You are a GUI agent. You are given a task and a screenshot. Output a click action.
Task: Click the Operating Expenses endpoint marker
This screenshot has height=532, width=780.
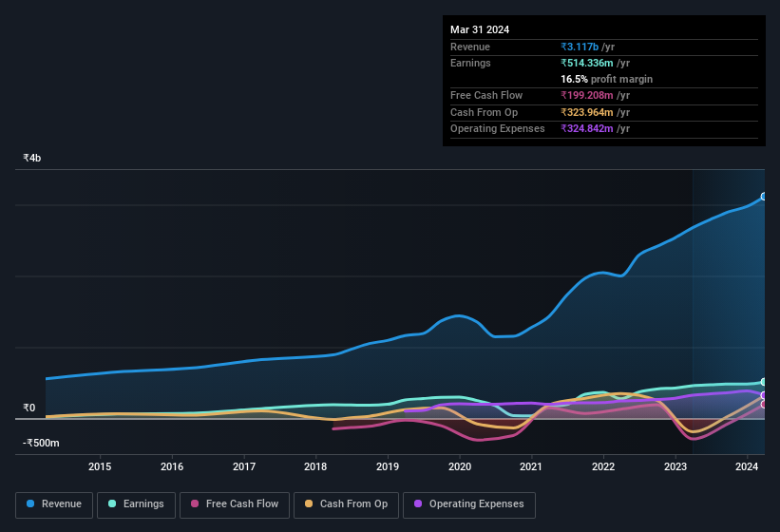pos(764,395)
